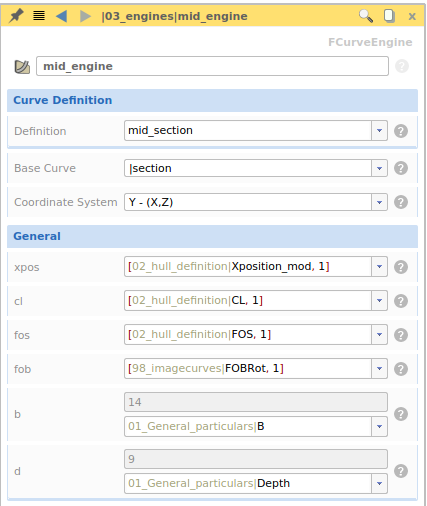This screenshot has width=427, height=506.
Task: Go forward with the gray right arrow
Action: tap(85, 16)
